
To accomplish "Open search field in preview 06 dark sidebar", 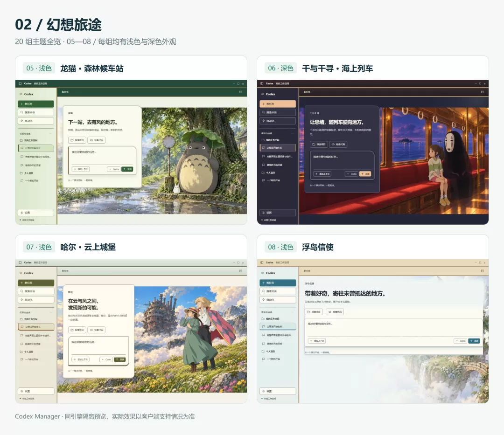I will [278, 112].
